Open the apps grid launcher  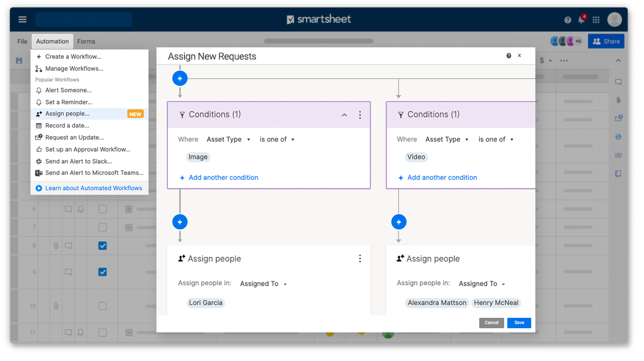pos(596,20)
